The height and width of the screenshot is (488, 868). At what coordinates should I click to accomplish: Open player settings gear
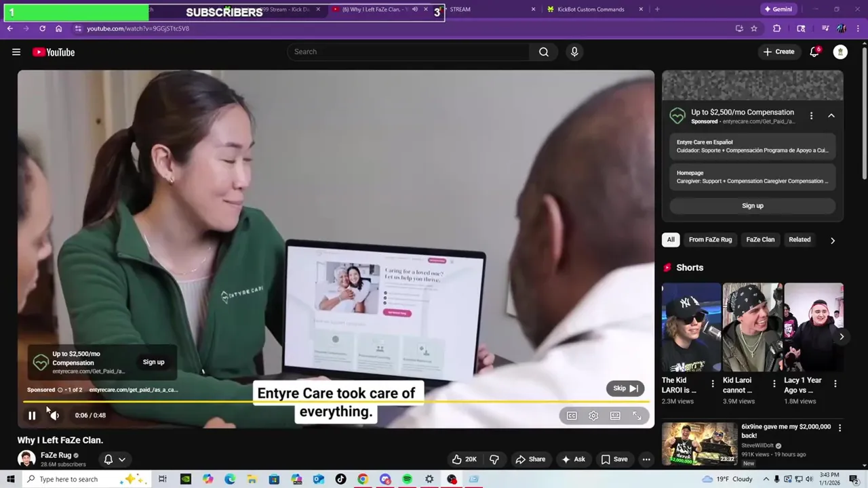593,415
